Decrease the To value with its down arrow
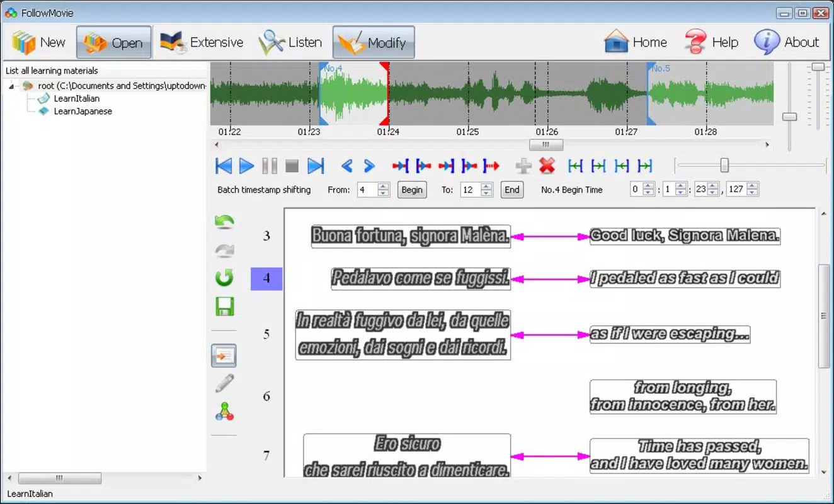 tap(486, 193)
